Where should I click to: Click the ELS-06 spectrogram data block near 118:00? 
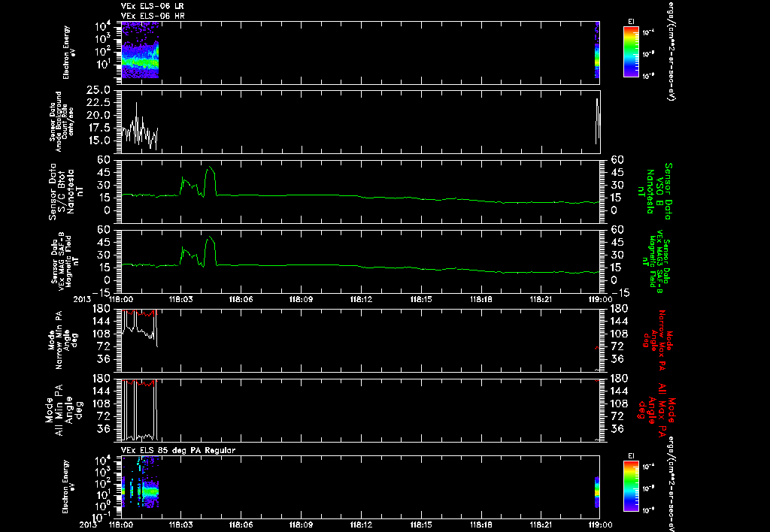(139, 50)
